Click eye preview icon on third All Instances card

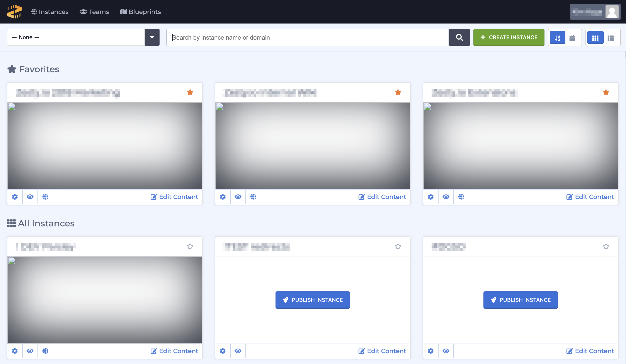point(446,351)
